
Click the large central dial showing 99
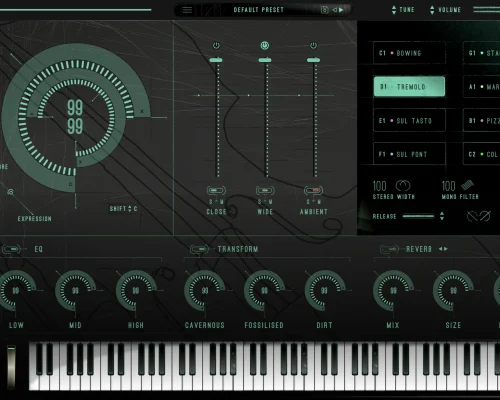(75, 117)
